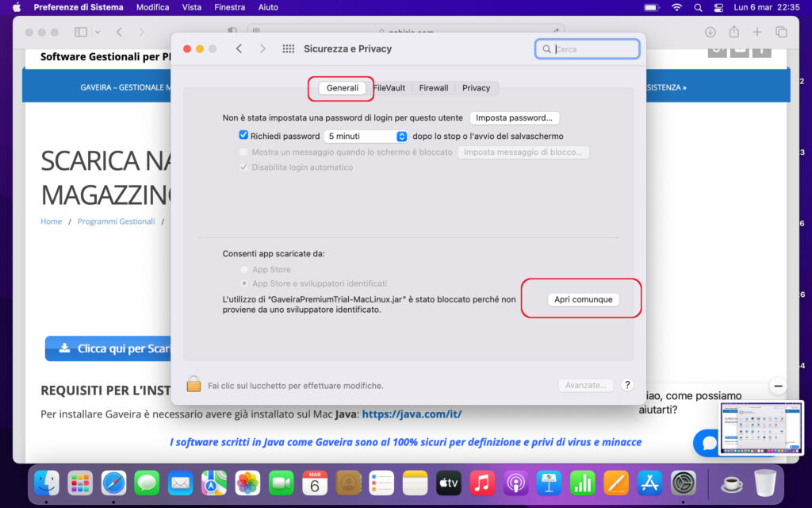Viewport: 812px width, 508px height.
Task: Add new tab with Safari plus icon
Action: tap(757, 32)
